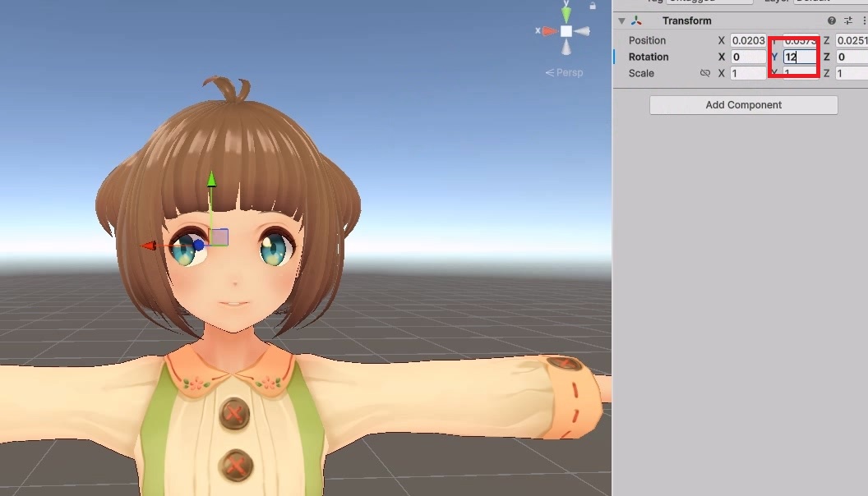Click the Rotation X value field

click(748, 57)
